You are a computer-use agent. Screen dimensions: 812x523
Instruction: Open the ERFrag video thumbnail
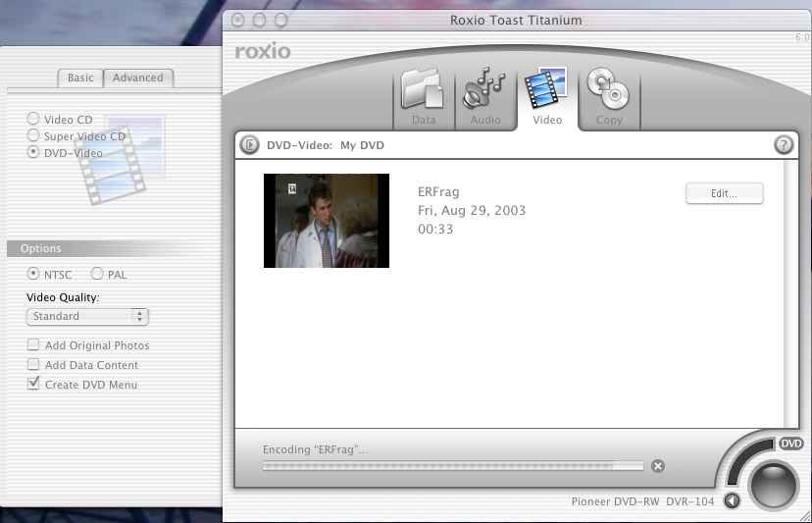coord(327,221)
